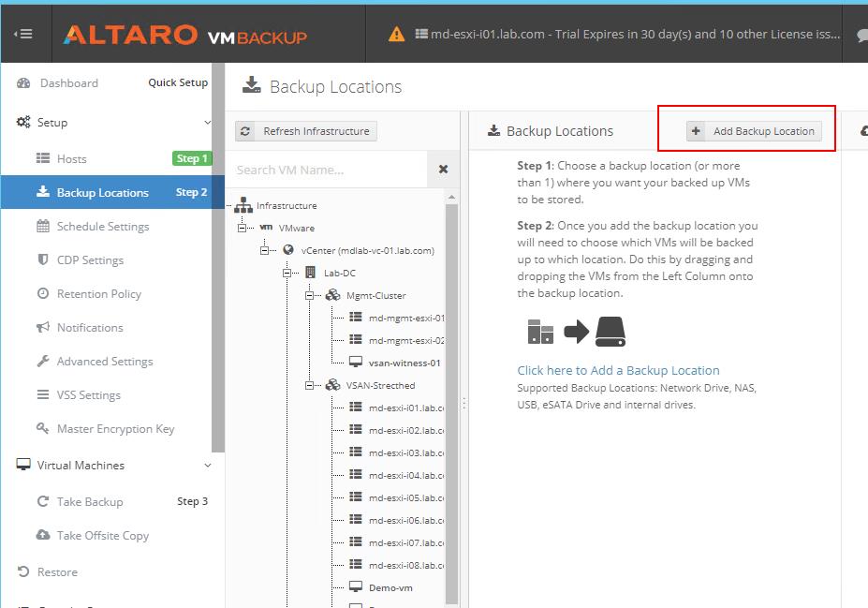Viewport: 868px width, 608px height.
Task: Click the Retention Policy clock icon
Action: [43, 293]
